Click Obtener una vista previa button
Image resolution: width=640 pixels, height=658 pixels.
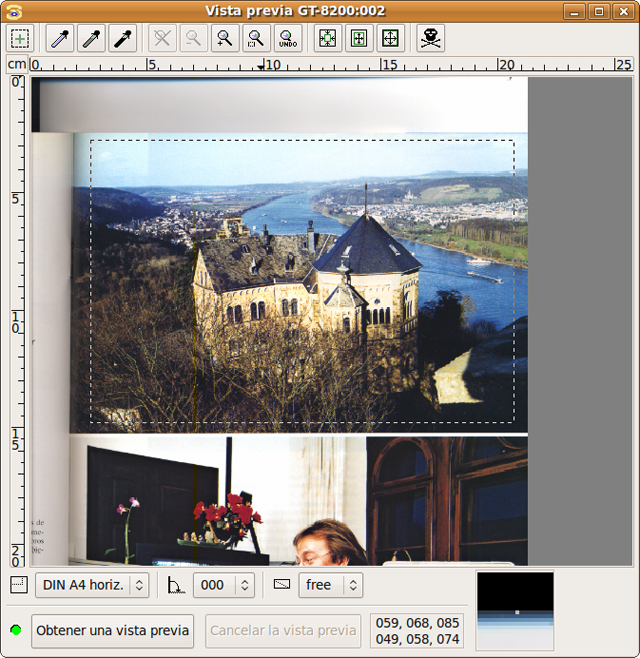112,631
